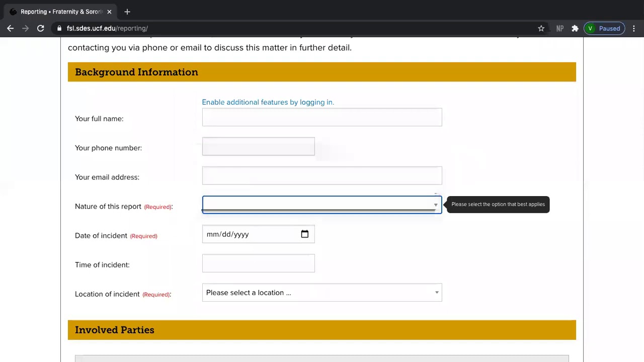Screen dimensions: 644x362
Task: View site info via the lock icon
Action: [59, 29]
